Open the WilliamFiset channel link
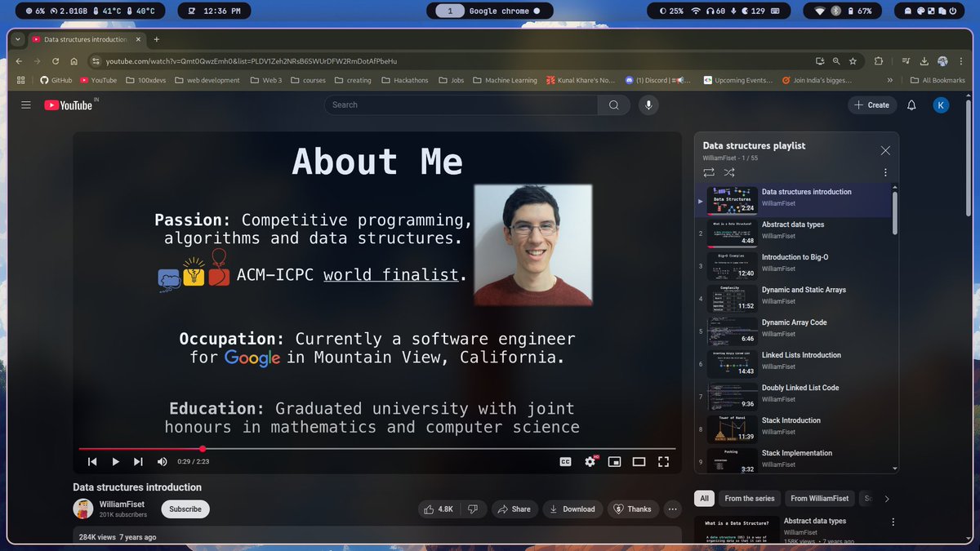This screenshot has height=551, width=980. click(121, 504)
